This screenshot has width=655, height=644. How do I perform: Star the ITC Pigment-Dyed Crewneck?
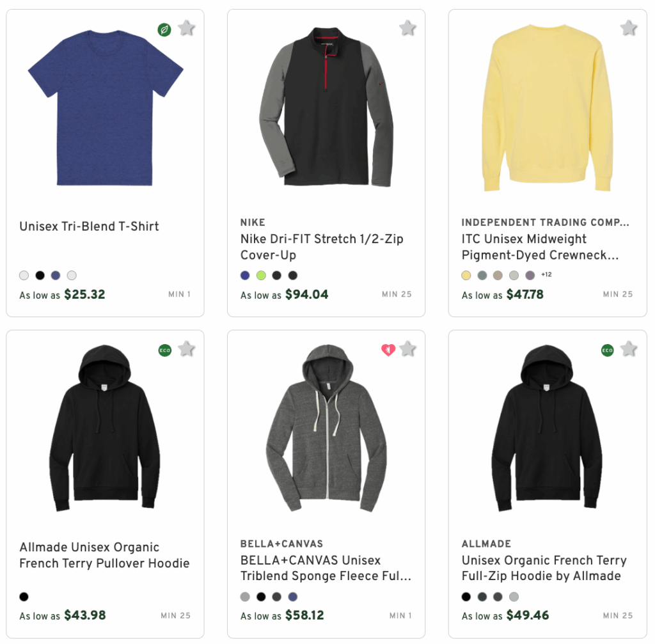628,28
